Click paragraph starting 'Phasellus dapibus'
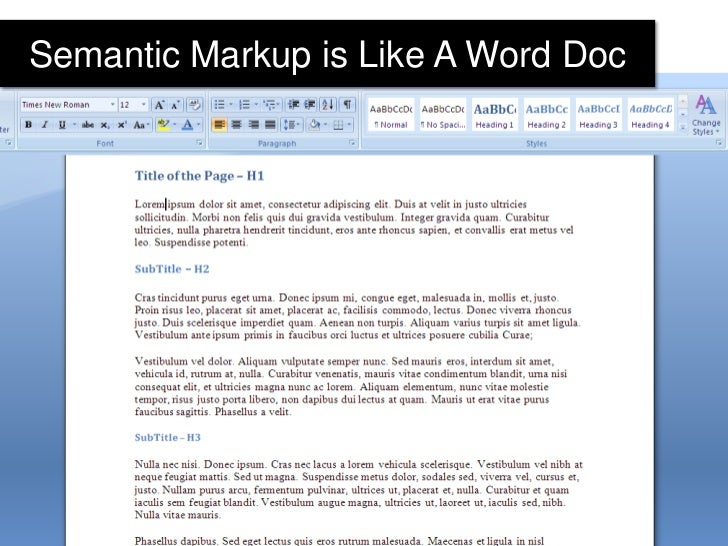The image size is (728, 546). pos(339,540)
